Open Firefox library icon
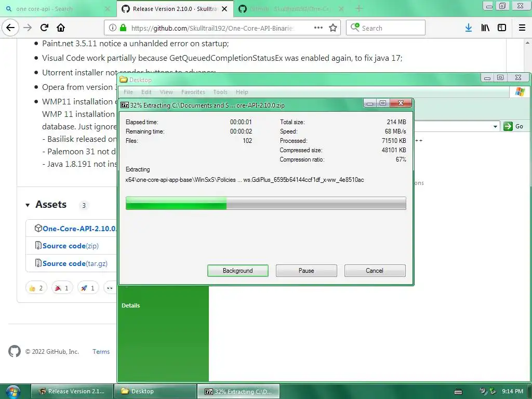 (x=485, y=28)
